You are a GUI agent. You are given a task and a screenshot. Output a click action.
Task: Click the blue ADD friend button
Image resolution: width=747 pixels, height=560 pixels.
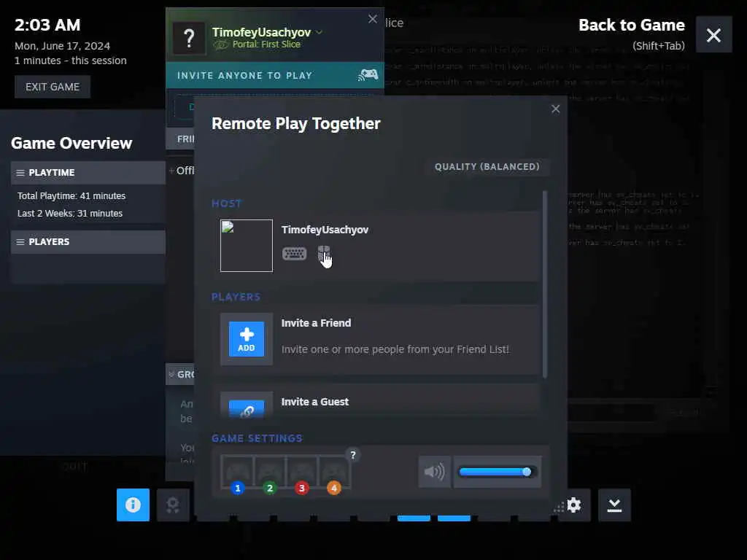247,339
